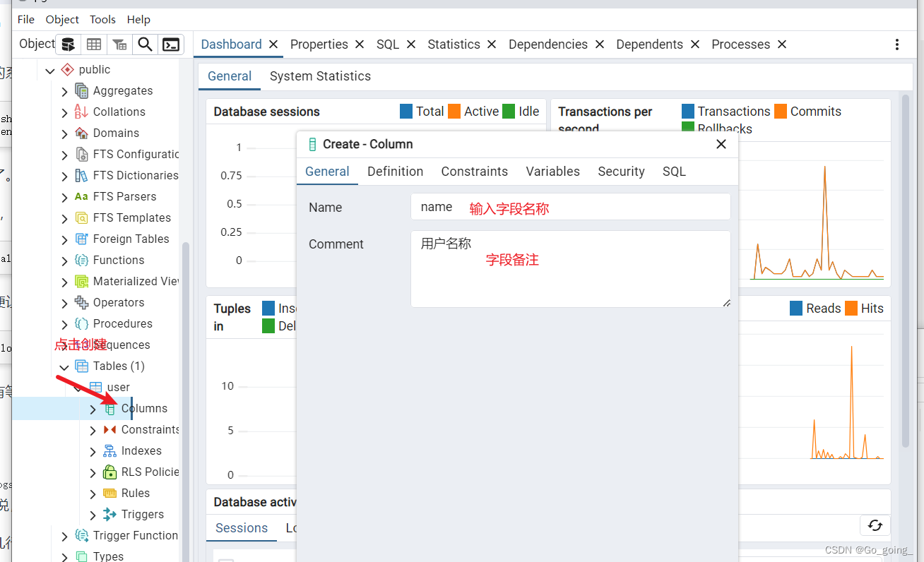Click the Trigger Functions node icon

[x=81, y=535]
